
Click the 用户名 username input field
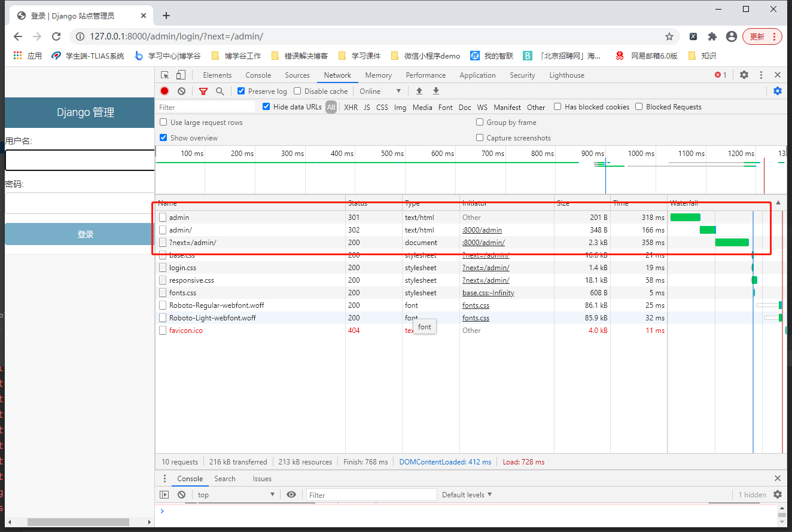tap(80, 160)
